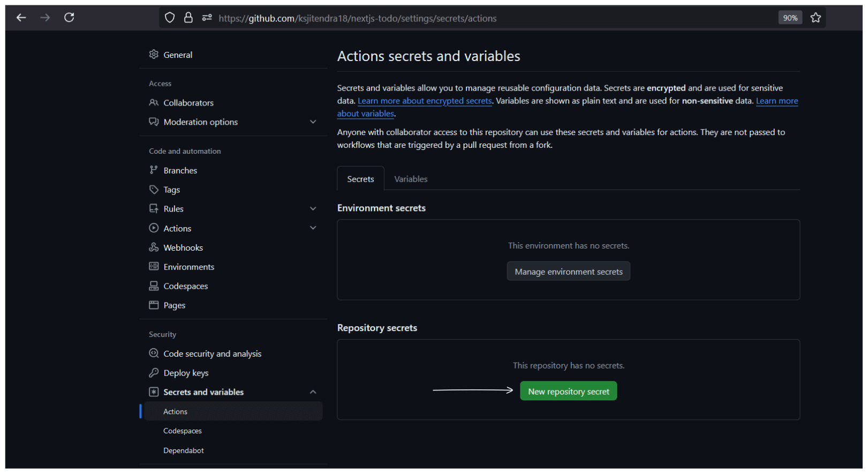
Task: Click the browser forward arrow
Action: 45,18
